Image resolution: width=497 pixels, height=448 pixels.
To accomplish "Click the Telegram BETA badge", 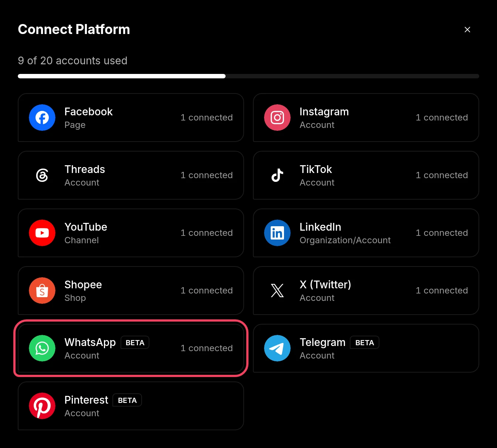I will pyautogui.click(x=365, y=343).
